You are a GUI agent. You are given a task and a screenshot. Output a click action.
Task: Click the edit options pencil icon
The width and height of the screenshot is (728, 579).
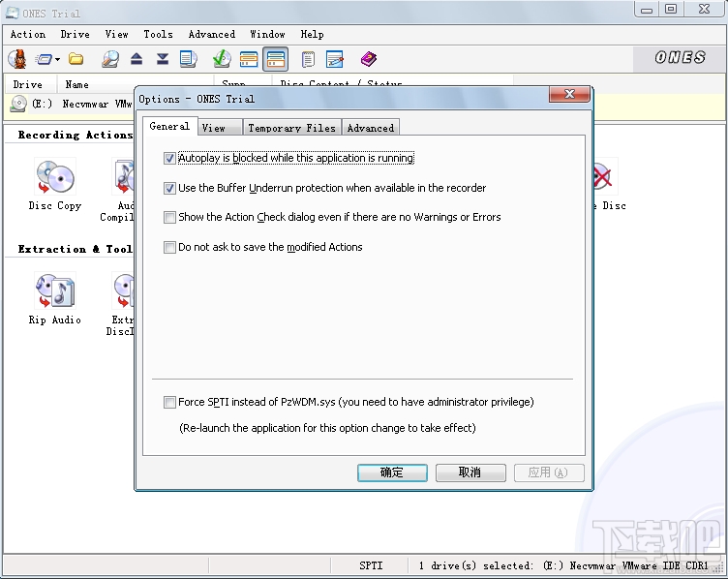pos(334,59)
